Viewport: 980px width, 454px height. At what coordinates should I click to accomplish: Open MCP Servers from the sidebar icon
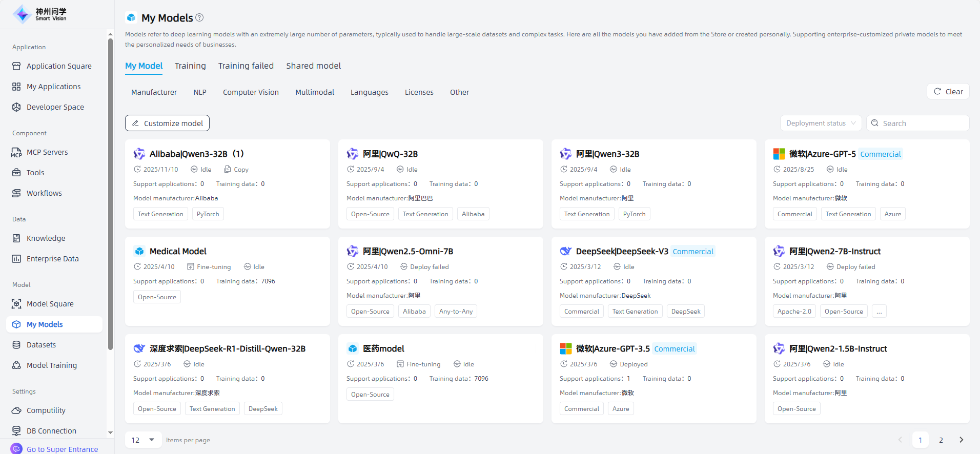coord(16,152)
